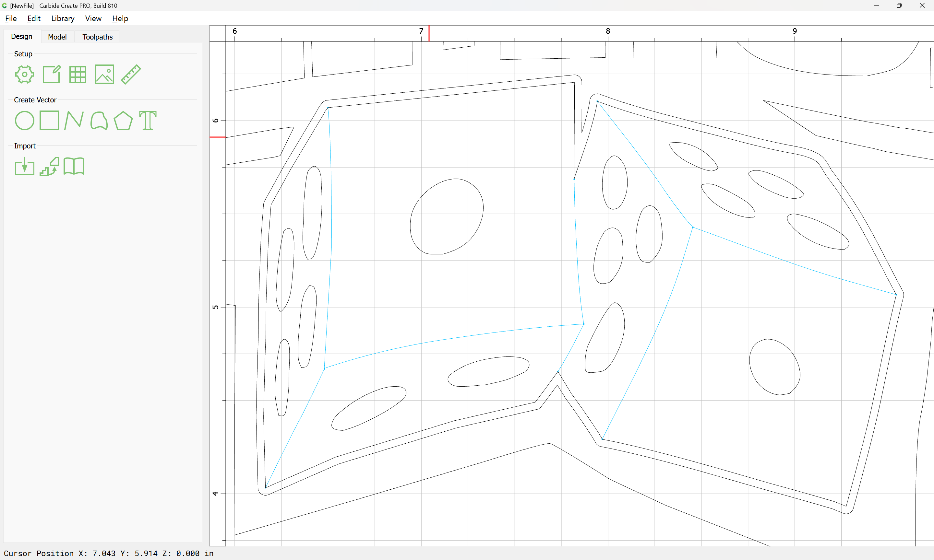
Task: Click the document edit icon in Setup
Action: click(51, 74)
